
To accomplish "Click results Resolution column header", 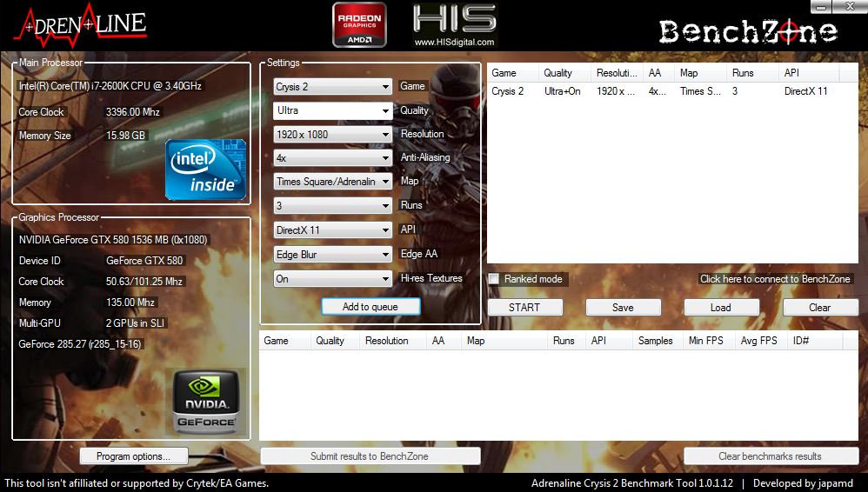I will pos(393,341).
